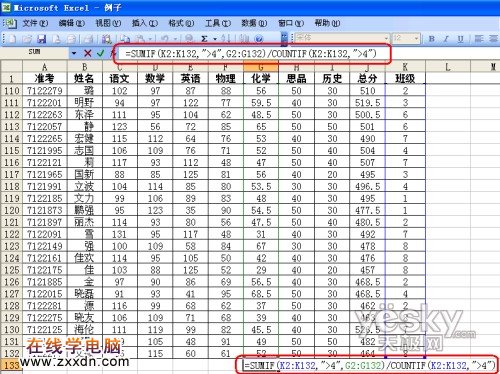Open the 编辑 (Edit) menu
The width and height of the screenshot is (500, 374).
[x=72, y=23]
